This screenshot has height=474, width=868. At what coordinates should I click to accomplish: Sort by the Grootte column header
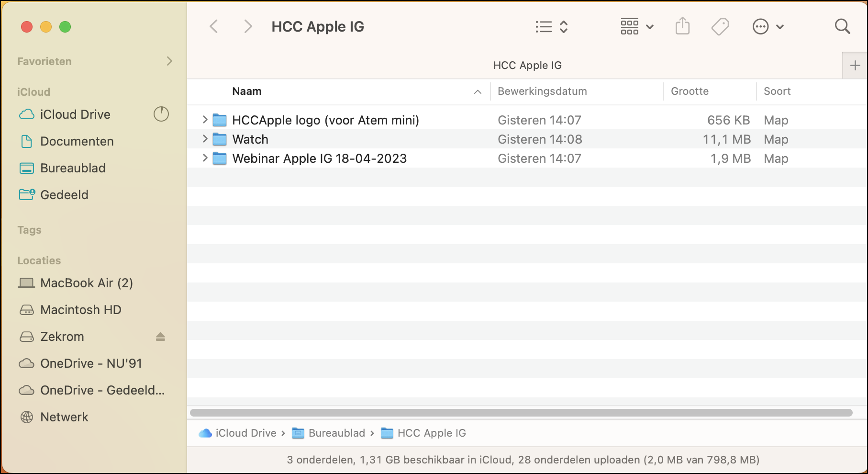690,91
